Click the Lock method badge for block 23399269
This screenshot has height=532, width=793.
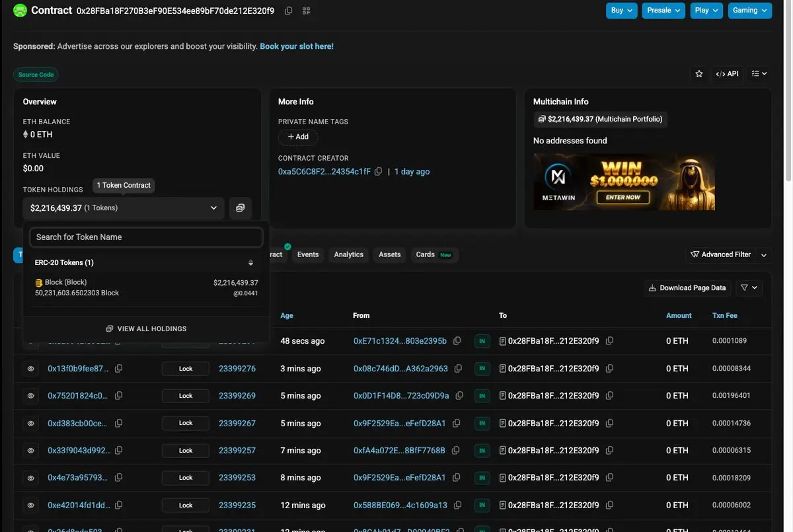click(x=186, y=396)
